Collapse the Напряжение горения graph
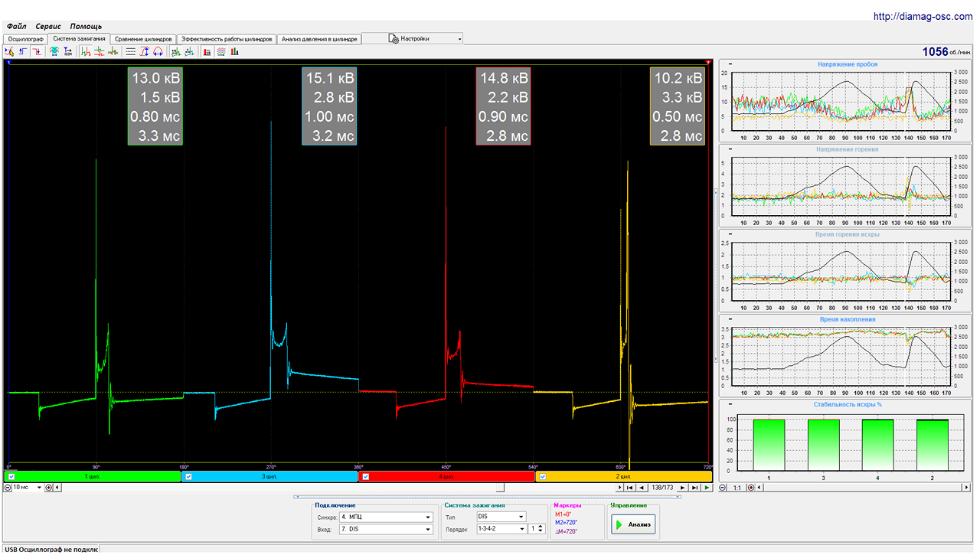 pyautogui.click(x=730, y=149)
